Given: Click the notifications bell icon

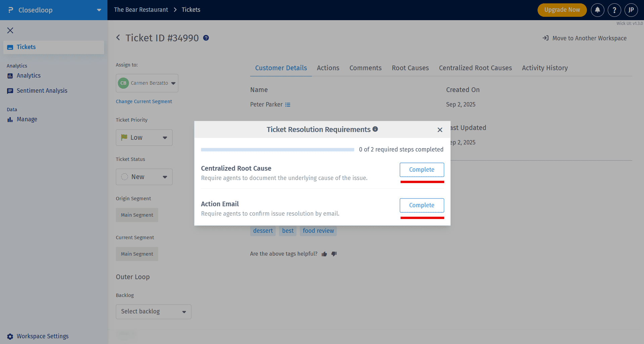Looking at the screenshot, I should (597, 10).
